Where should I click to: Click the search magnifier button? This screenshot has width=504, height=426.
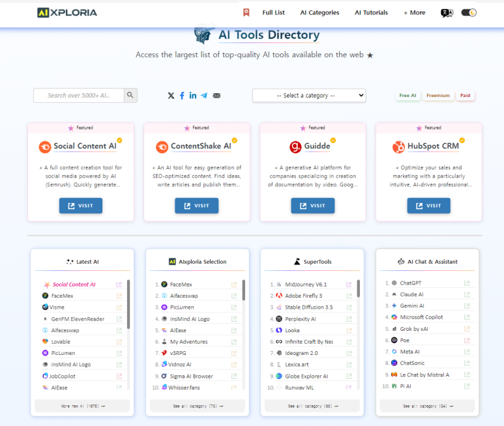click(x=130, y=95)
